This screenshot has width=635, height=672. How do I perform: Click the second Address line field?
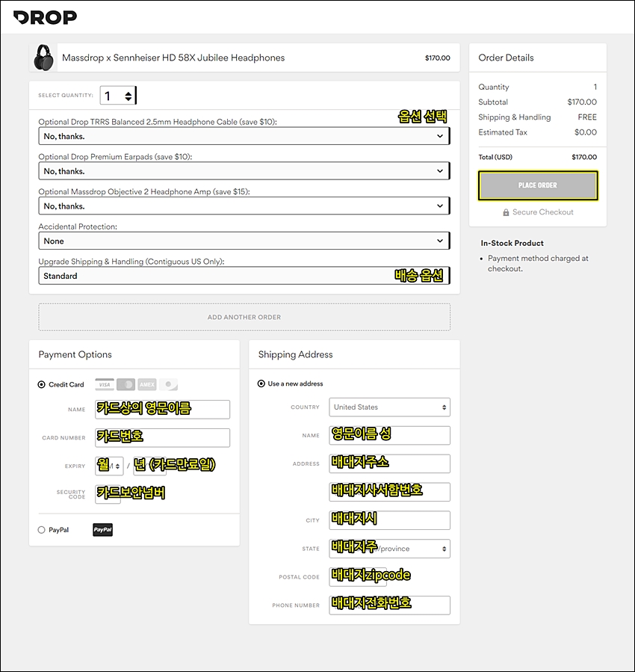[x=390, y=492]
